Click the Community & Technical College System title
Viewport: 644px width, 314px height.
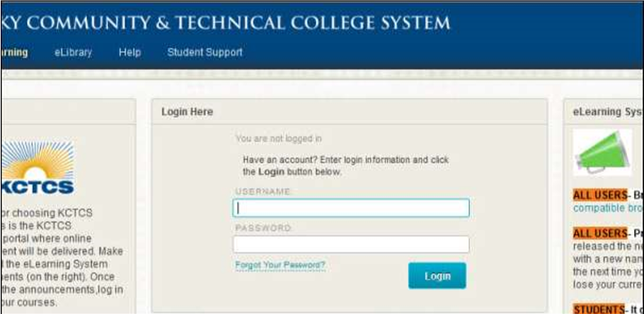[226, 23]
